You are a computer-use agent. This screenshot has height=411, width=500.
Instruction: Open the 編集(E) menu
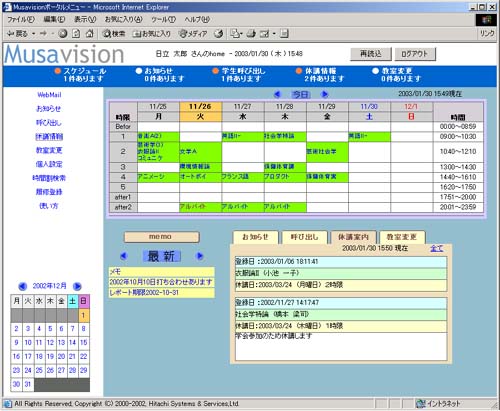pyautogui.click(x=54, y=19)
